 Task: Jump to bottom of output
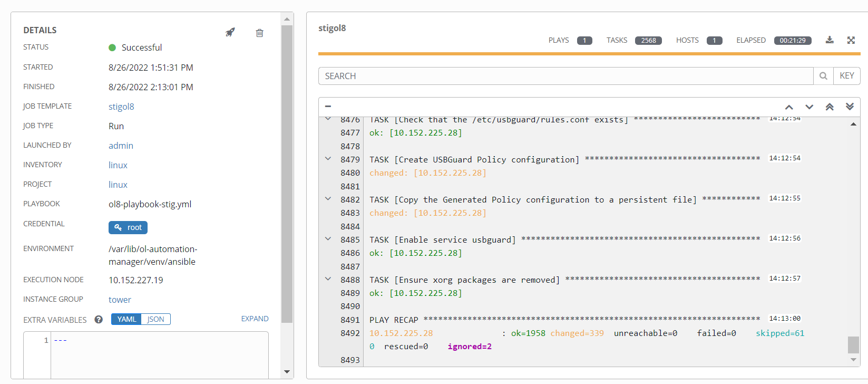tap(850, 107)
